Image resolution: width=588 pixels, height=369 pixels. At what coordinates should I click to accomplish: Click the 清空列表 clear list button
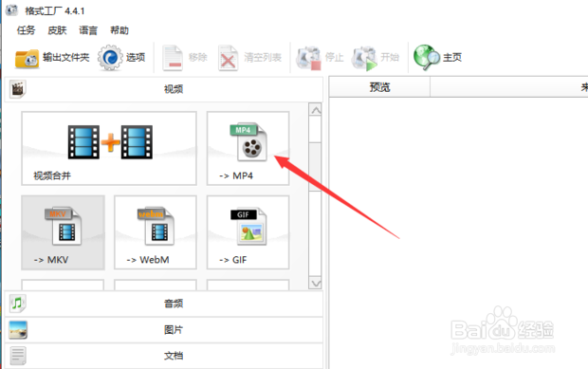[249, 58]
